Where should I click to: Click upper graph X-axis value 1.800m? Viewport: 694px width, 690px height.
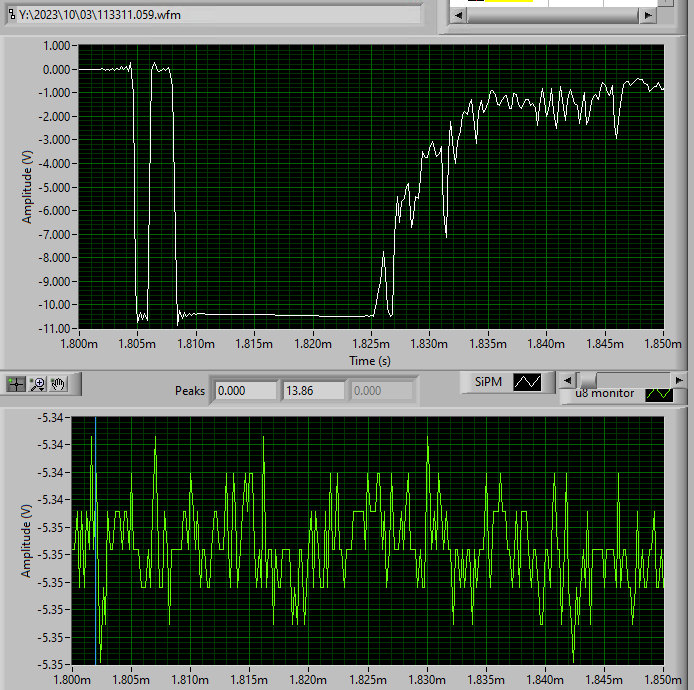point(79,344)
